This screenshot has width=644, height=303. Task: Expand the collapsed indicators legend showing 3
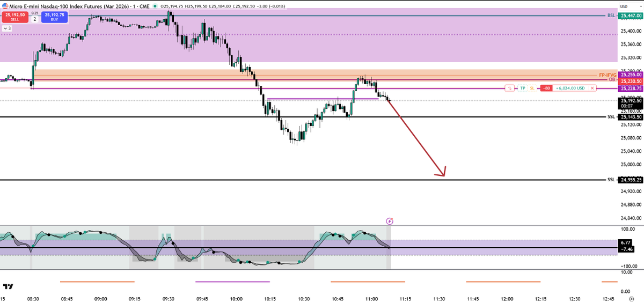[x=8, y=28]
